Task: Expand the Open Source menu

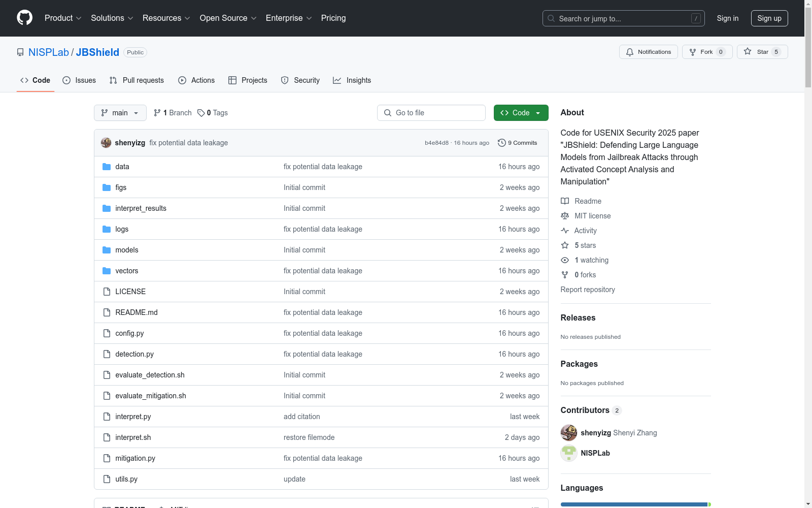Action: click(228, 18)
